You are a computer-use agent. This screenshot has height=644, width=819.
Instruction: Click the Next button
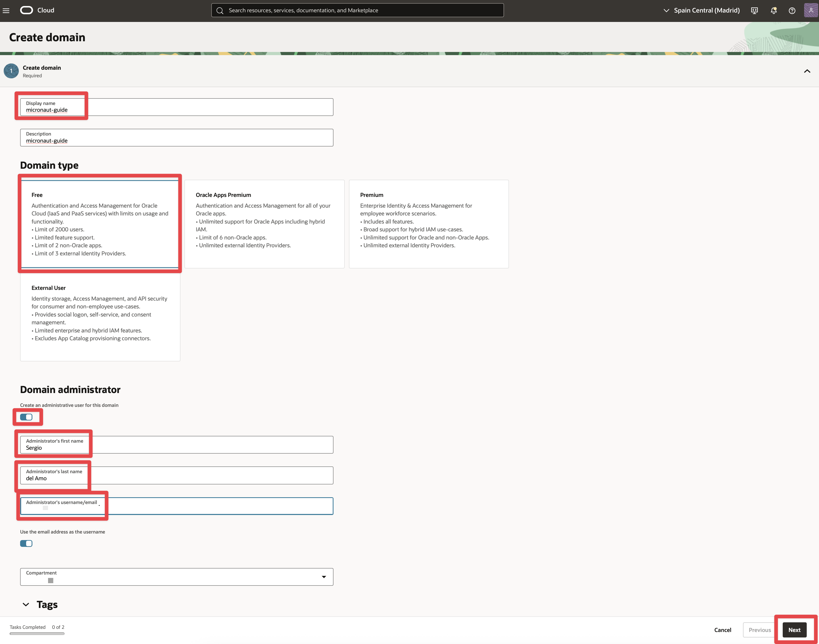(x=794, y=630)
